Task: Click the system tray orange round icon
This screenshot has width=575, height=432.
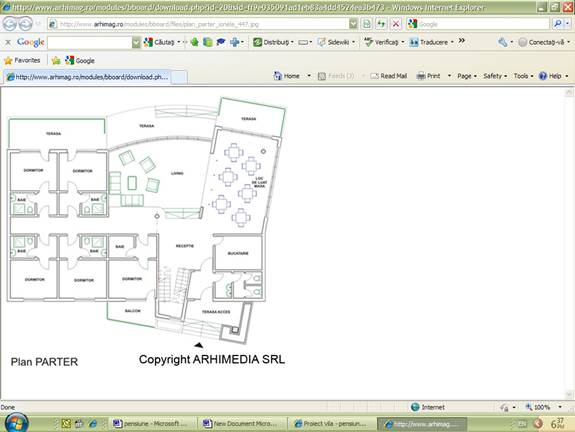Action: [538, 424]
